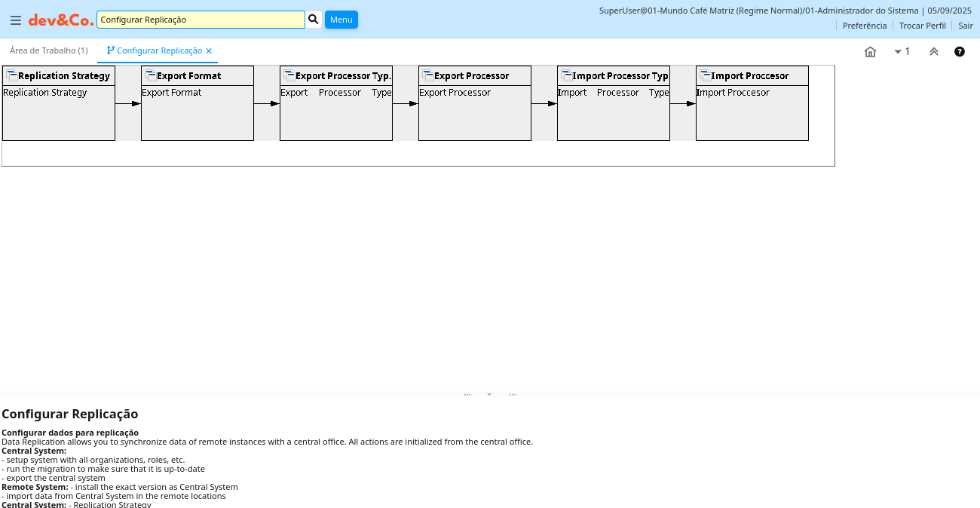
Task: Expand the notifications dropdown showing 1
Action: 902,52
